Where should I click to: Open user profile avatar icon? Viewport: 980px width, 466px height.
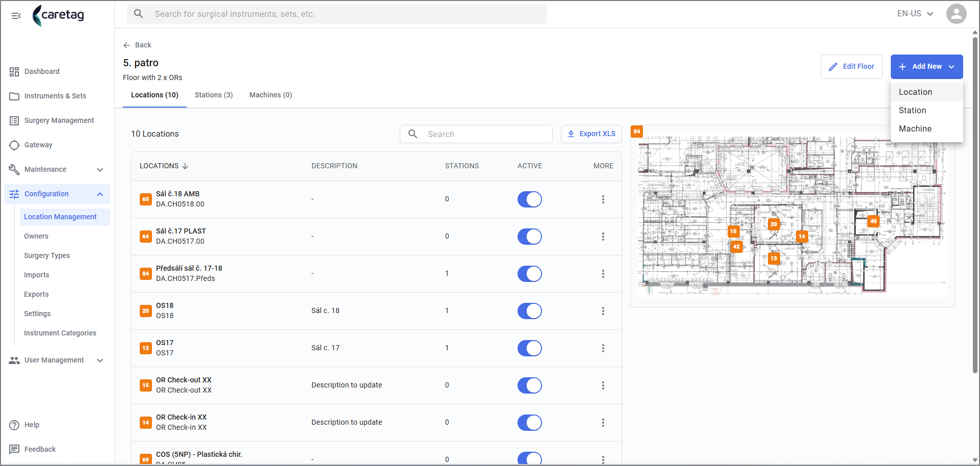[x=956, y=14]
